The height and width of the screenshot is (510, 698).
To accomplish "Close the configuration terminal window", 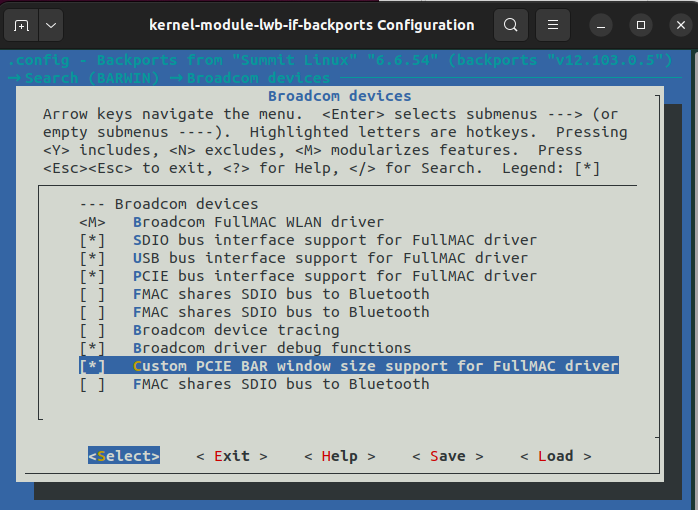I will [x=679, y=24].
